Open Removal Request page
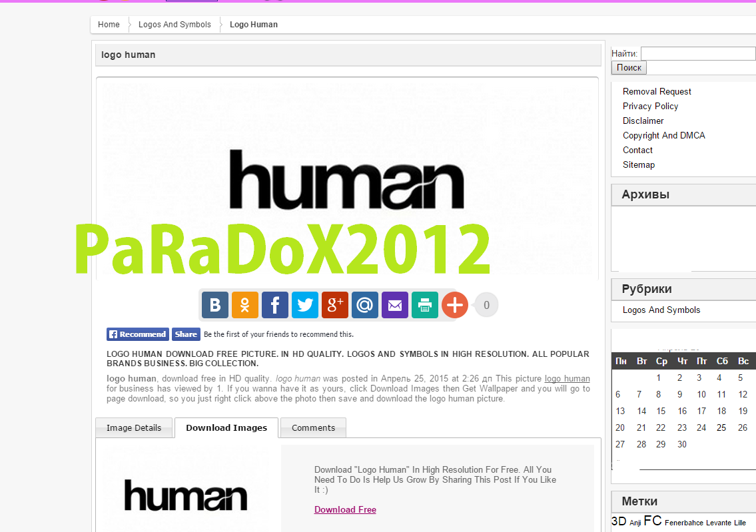Viewport: 756px width, 532px height. coord(657,92)
